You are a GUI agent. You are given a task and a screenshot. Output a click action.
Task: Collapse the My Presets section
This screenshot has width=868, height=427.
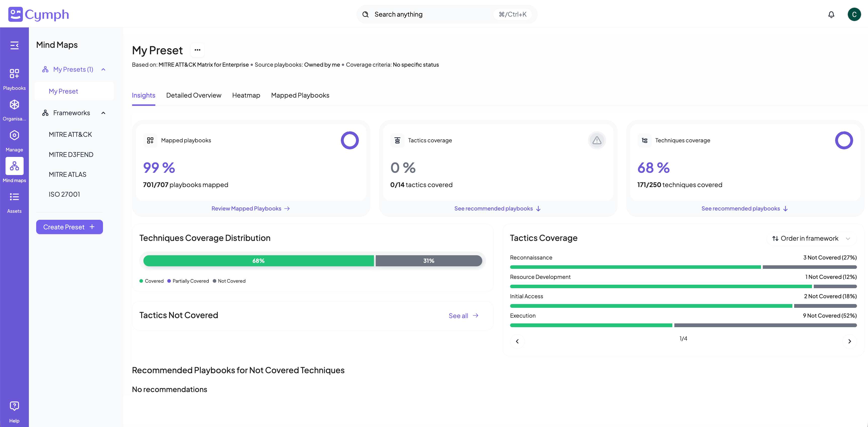pyautogui.click(x=103, y=69)
